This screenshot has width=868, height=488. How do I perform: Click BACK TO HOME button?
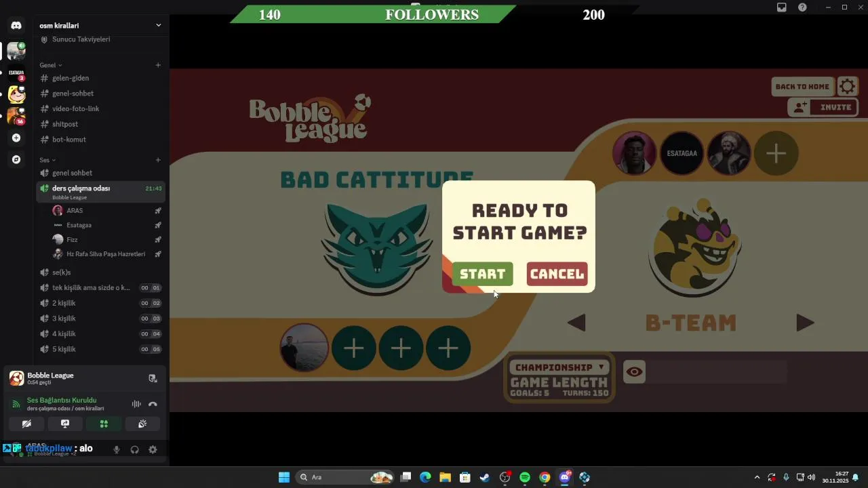tap(802, 87)
